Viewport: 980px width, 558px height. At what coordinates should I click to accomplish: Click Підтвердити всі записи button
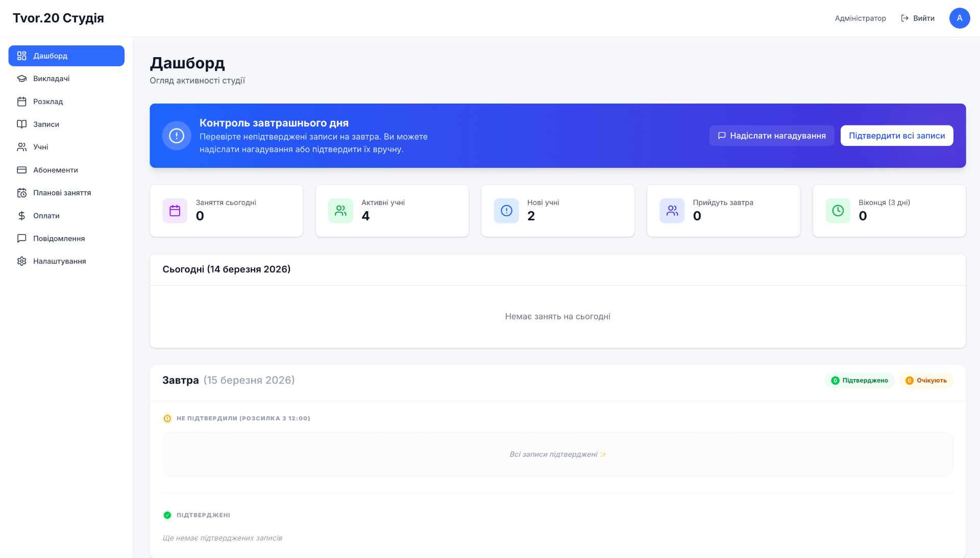(897, 136)
